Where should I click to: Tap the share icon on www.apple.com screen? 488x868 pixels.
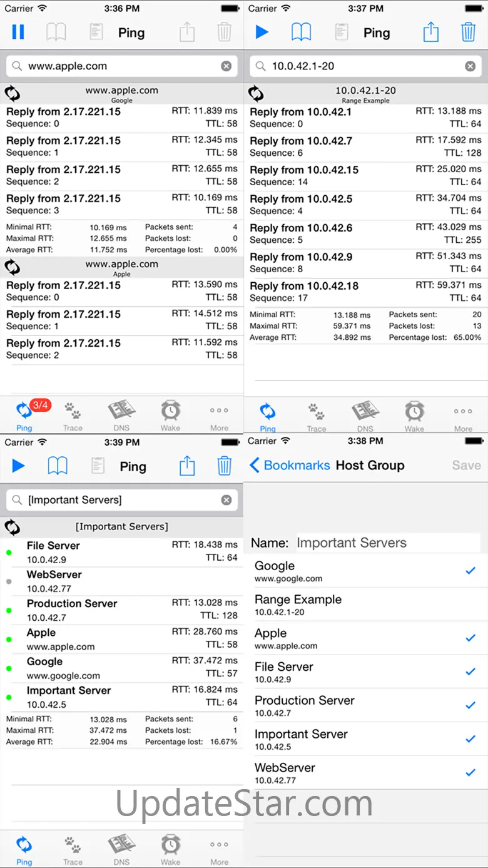click(x=187, y=32)
